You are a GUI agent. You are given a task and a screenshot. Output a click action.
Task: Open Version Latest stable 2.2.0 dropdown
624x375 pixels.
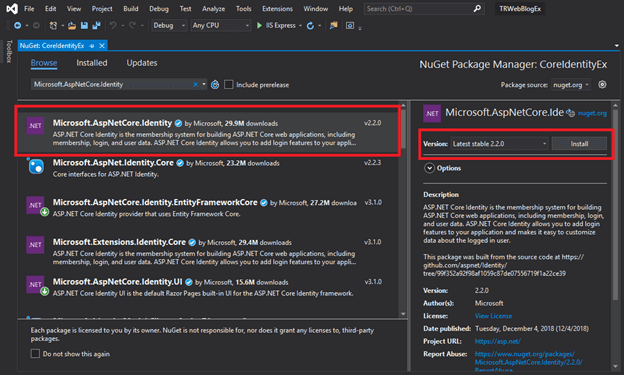coord(499,144)
